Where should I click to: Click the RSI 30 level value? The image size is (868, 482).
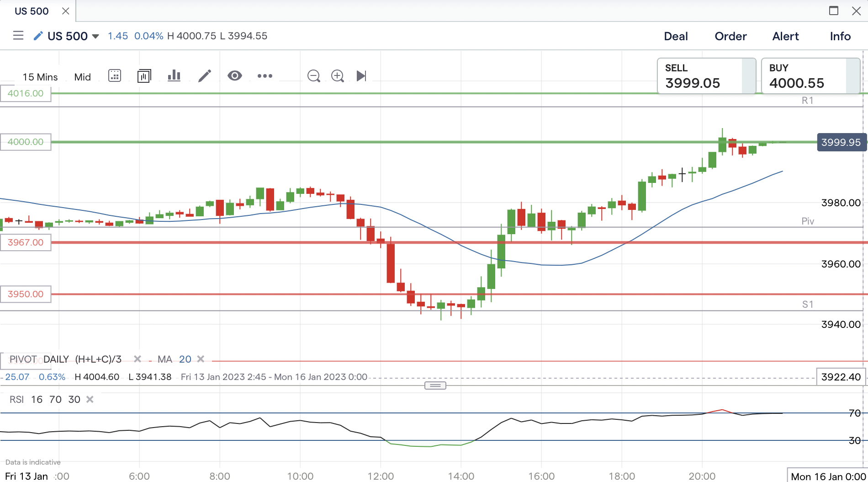854,440
